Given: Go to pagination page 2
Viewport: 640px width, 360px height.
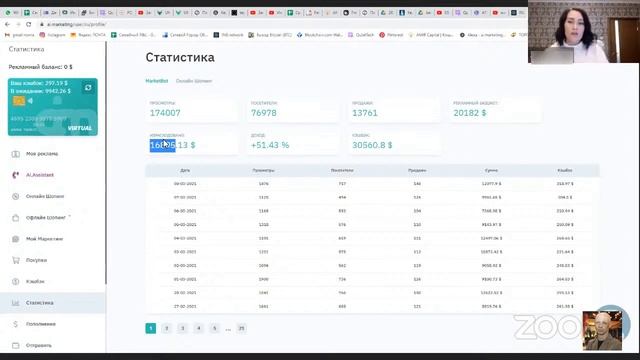Looking at the screenshot, I should (x=167, y=328).
